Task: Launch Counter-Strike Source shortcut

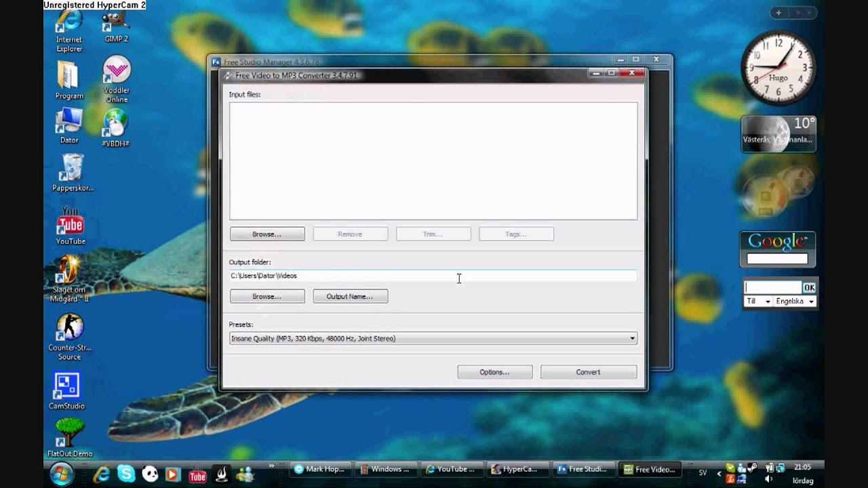Action: 69,337
